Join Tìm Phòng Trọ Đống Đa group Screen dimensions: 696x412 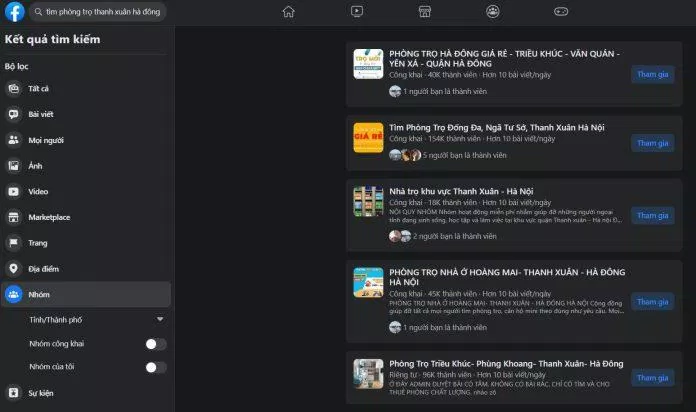tap(652, 143)
